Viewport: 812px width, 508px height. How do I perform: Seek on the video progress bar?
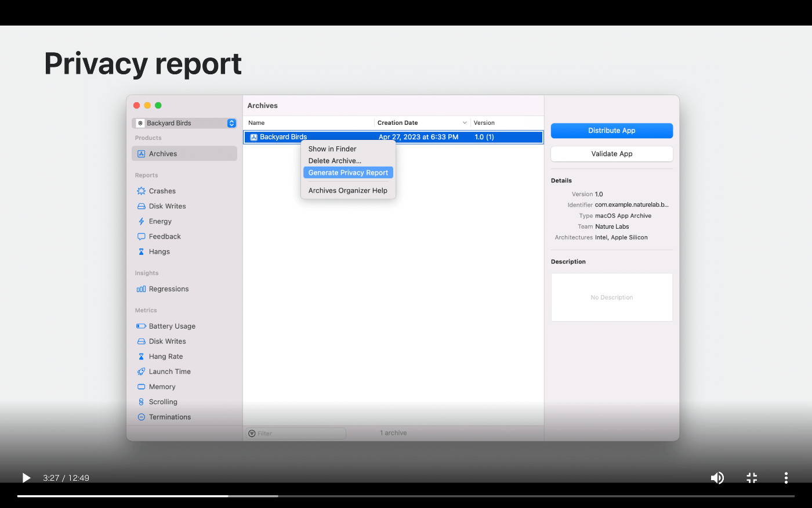(406, 496)
